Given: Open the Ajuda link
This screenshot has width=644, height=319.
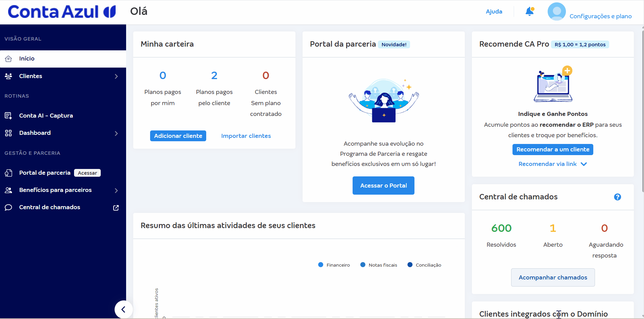Looking at the screenshot, I should (494, 11).
